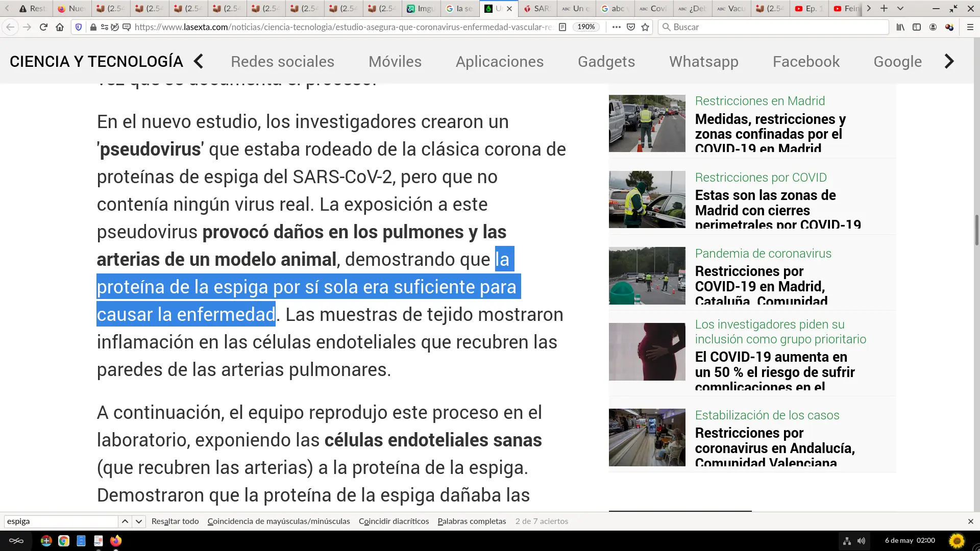Open 'Medidas, restricciones y zonas confinadas' article
The width and height of the screenshot is (980, 551).
click(x=770, y=134)
